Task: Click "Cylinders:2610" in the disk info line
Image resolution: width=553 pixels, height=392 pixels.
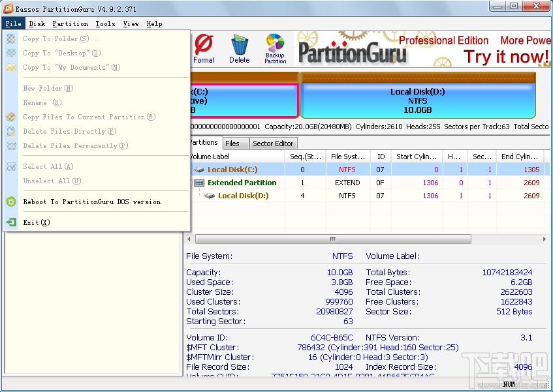Action: 379,127
